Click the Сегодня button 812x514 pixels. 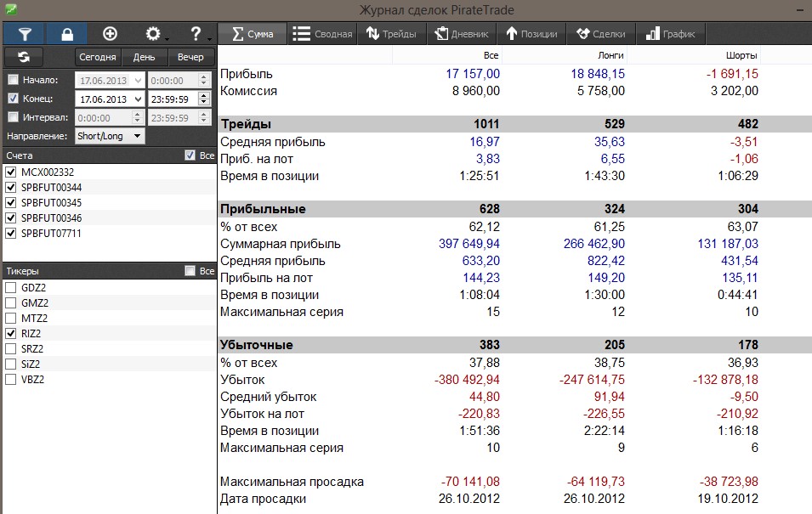coord(98,57)
